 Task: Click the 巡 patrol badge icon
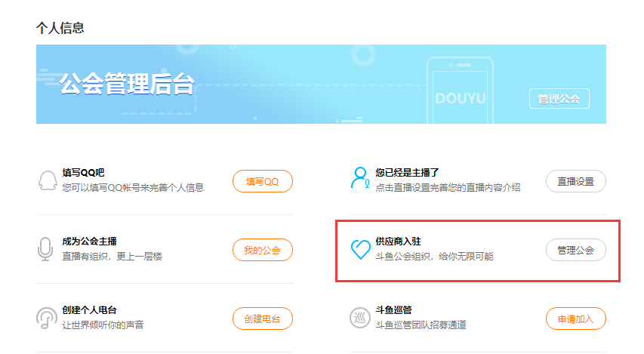click(360, 319)
